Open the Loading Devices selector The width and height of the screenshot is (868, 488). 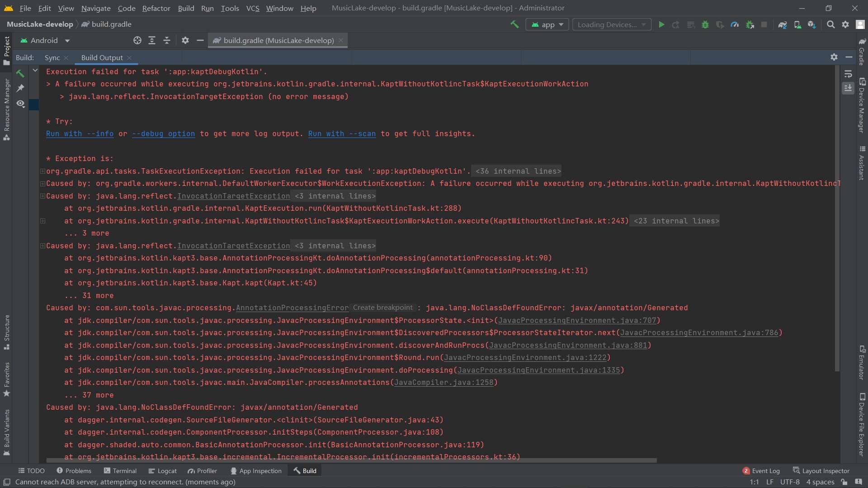[611, 24]
